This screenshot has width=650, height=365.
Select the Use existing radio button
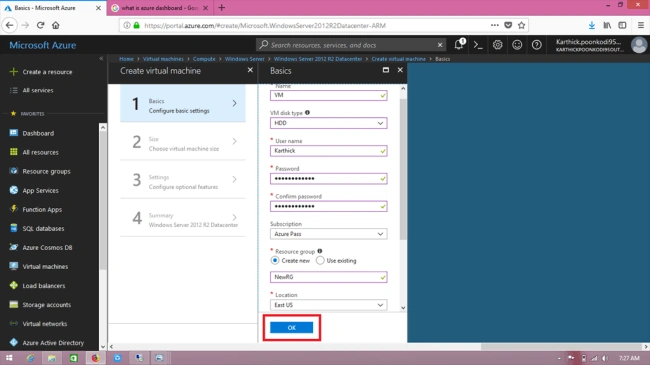[320, 260]
